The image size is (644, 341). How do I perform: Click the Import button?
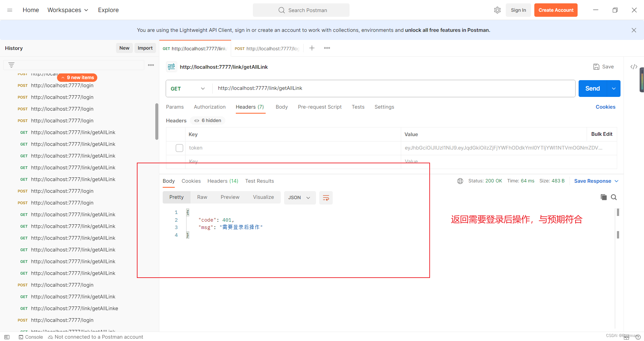(145, 48)
